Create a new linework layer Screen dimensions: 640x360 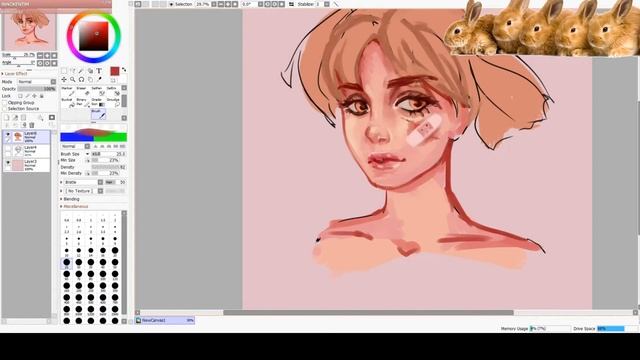click(15, 118)
